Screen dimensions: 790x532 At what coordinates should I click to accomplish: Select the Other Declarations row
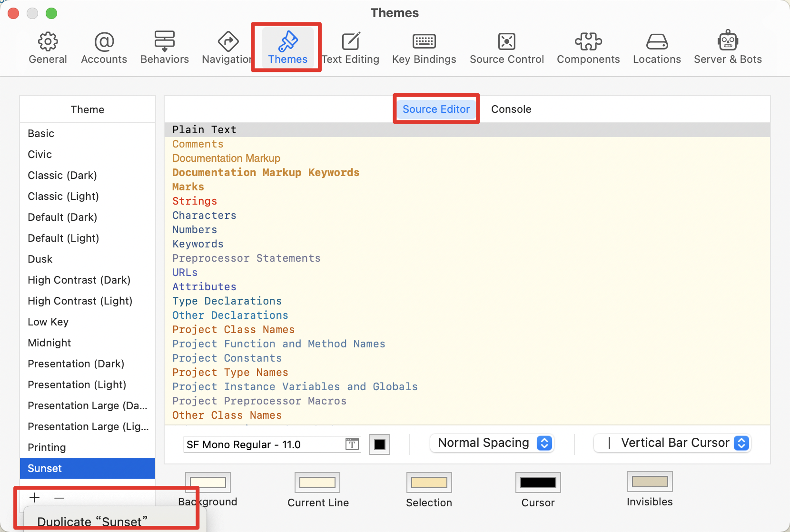(x=467, y=315)
